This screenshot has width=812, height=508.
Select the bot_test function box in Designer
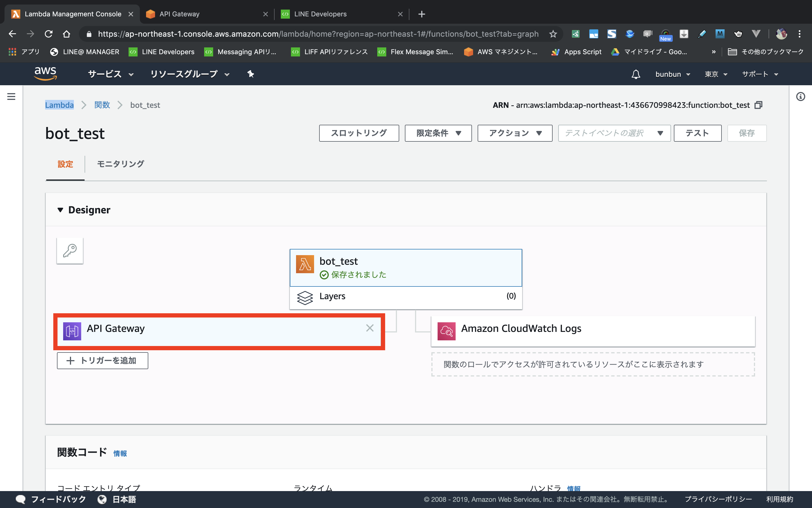coord(406,268)
